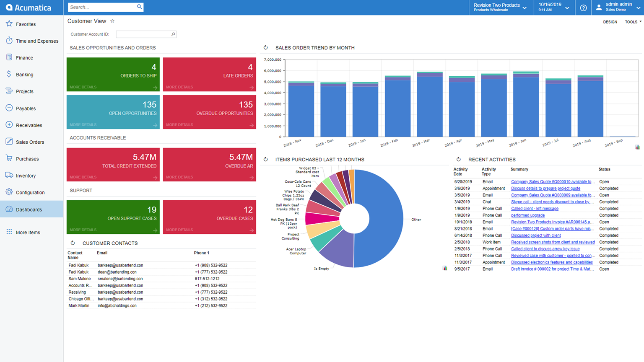Open More Items from the sidebar
The height and width of the screenshot is (362, 644).
pyautogui.click(x=28, y=232)
